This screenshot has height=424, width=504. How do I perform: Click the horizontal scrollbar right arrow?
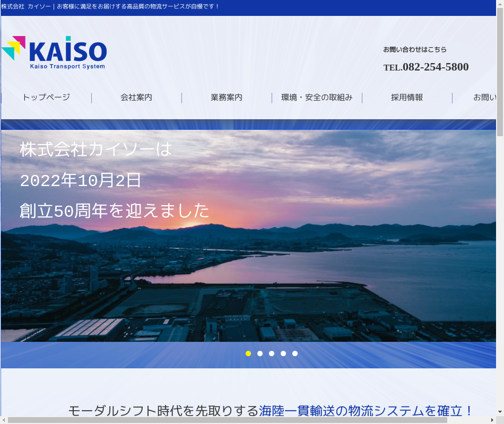pos(492,420)
